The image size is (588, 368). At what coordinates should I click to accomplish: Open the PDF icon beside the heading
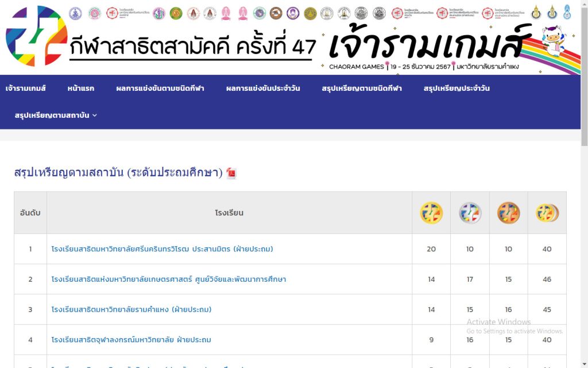tap(231, 173)
